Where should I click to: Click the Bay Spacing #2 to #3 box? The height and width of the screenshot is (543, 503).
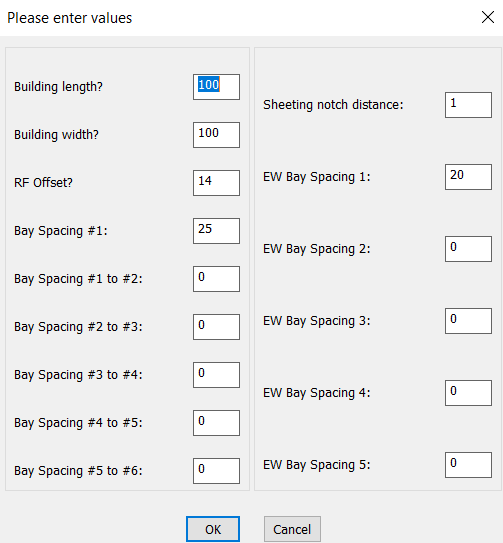tap(216, 327)
